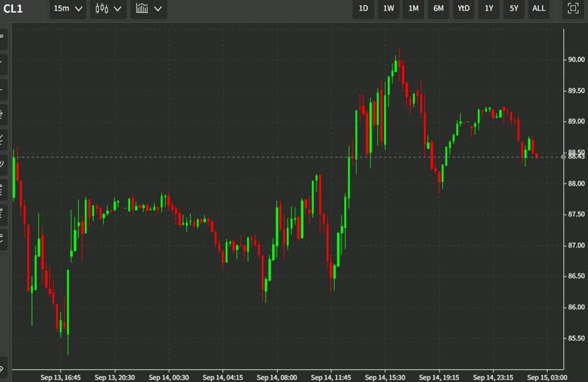Switch to the 1D timeframe

(363, 9)
